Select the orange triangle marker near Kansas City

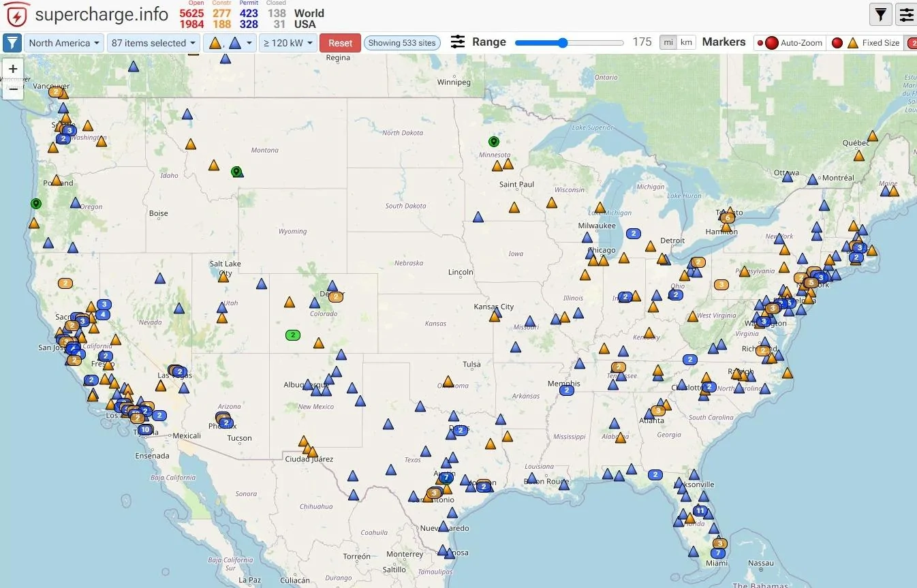point(495,316)
